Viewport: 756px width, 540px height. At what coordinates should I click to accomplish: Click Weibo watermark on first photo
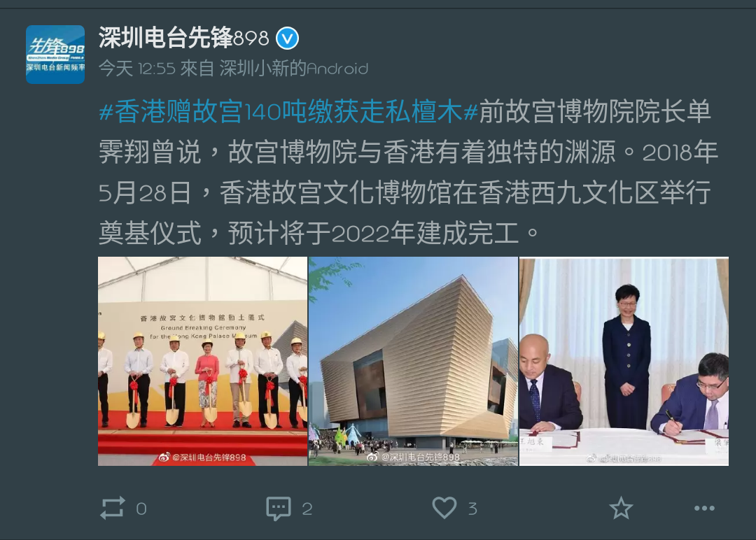pos(202,457)
